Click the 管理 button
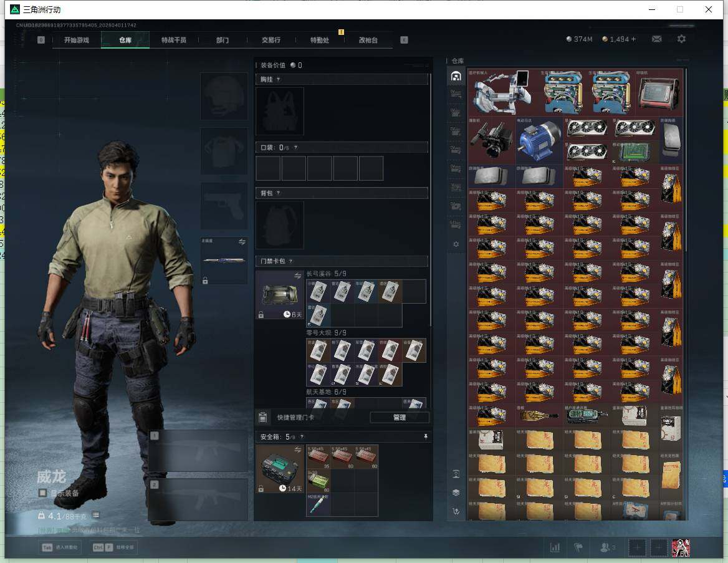Screen dimensions: 728x563 [400, 417]
